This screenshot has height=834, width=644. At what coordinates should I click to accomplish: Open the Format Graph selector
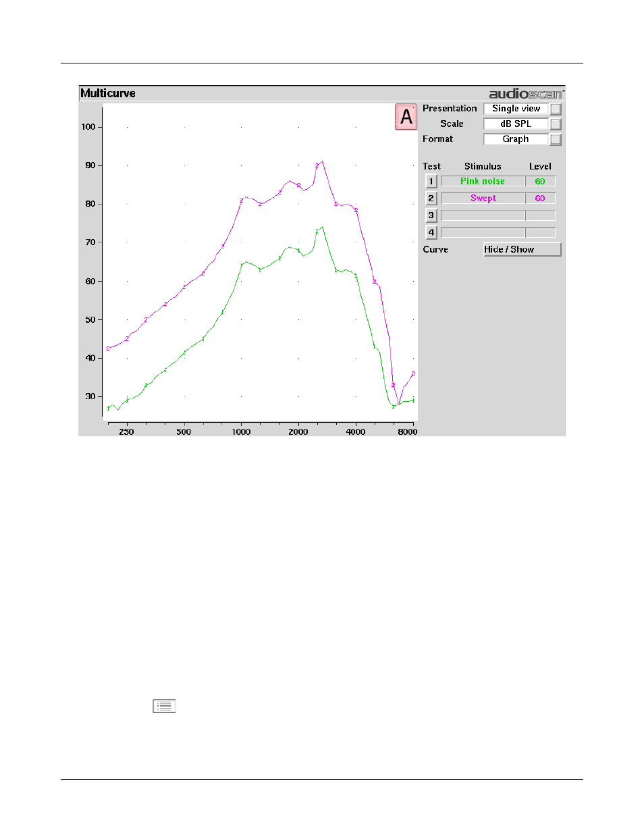pyautogui.click(x=516, y=139)
